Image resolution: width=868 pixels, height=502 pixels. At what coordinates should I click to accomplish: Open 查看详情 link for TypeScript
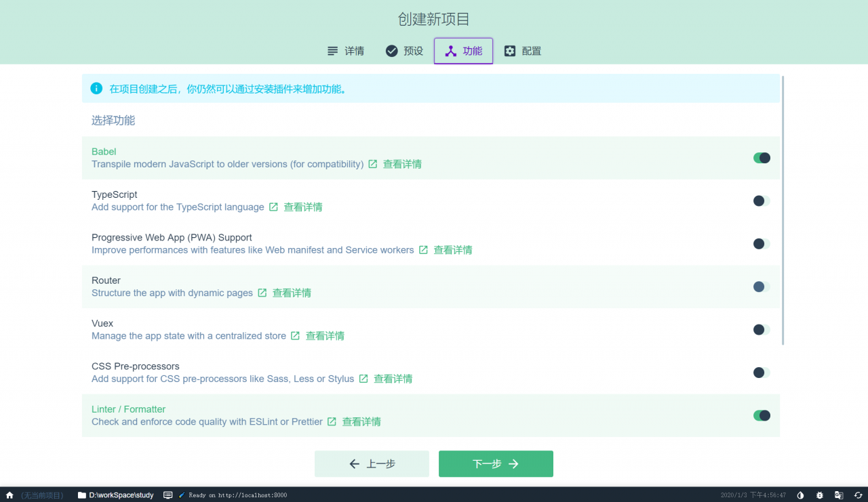tap(303, 207)
